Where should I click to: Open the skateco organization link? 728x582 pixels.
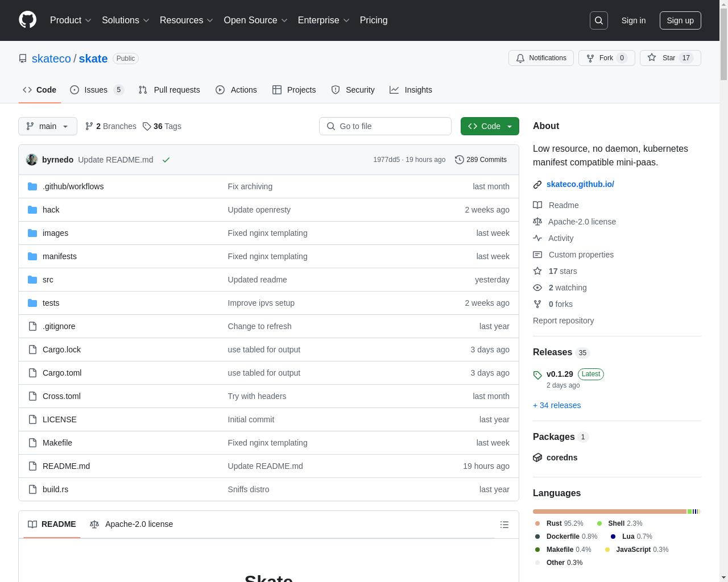51,59
